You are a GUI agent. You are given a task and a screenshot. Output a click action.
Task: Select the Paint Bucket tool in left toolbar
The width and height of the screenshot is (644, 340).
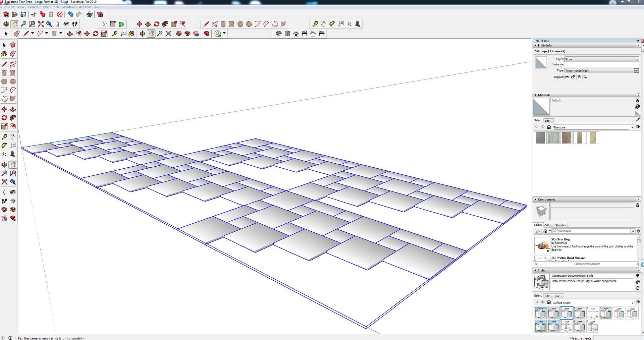point(4,54)
